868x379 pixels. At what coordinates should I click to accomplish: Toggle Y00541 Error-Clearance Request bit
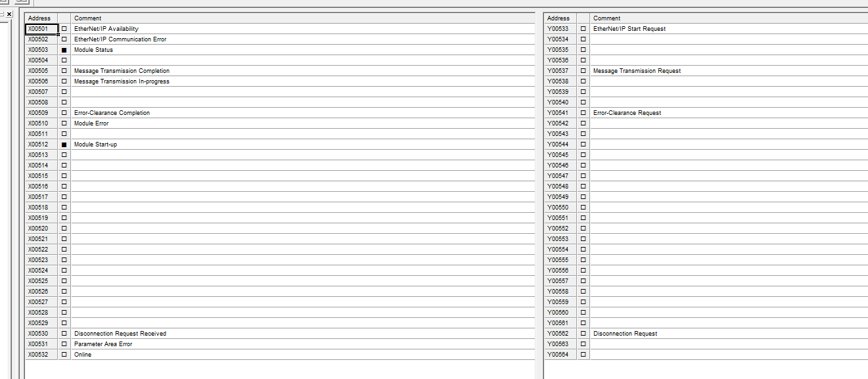click(583, 113)
